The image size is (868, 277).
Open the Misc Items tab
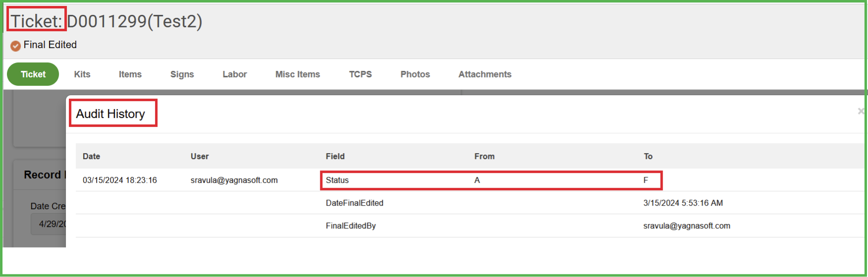coord(298,74)
